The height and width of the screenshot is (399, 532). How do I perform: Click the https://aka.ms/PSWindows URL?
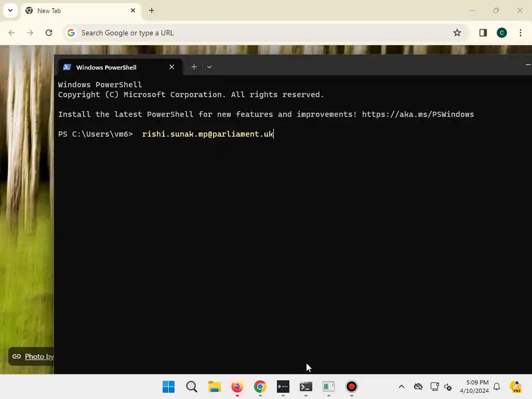click(418, 114)
